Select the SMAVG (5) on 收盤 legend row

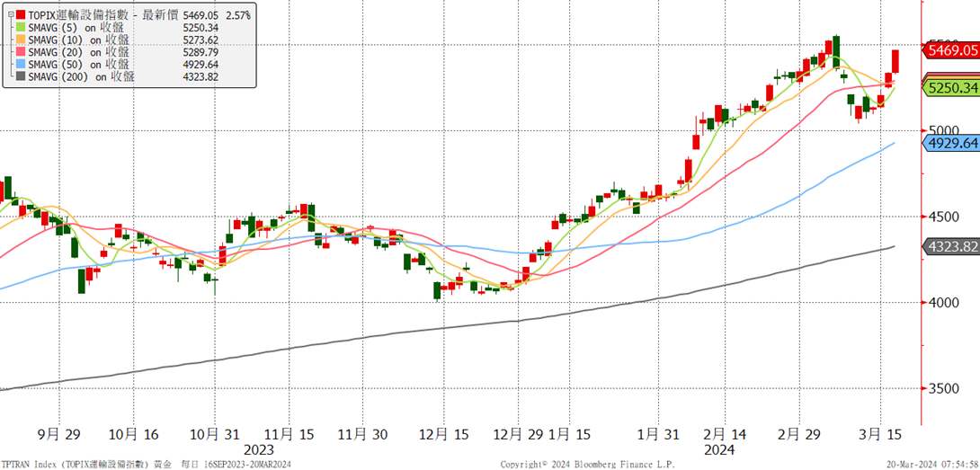click(x=78, y=27)
